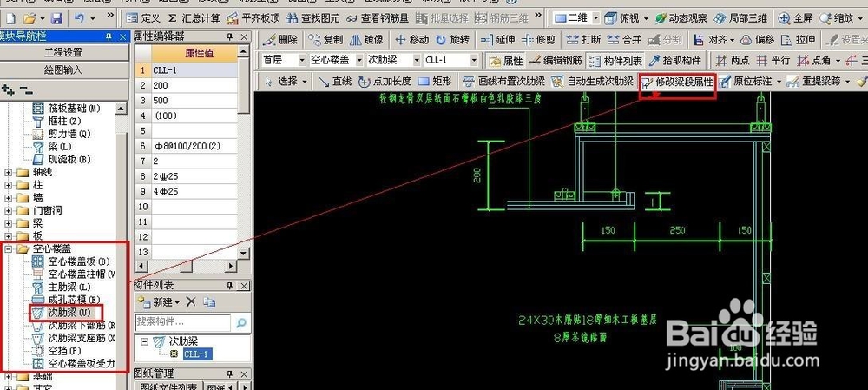
Task: Open 查找图元 find element tool
Action: pyautogui.click(x=314, y=19)
